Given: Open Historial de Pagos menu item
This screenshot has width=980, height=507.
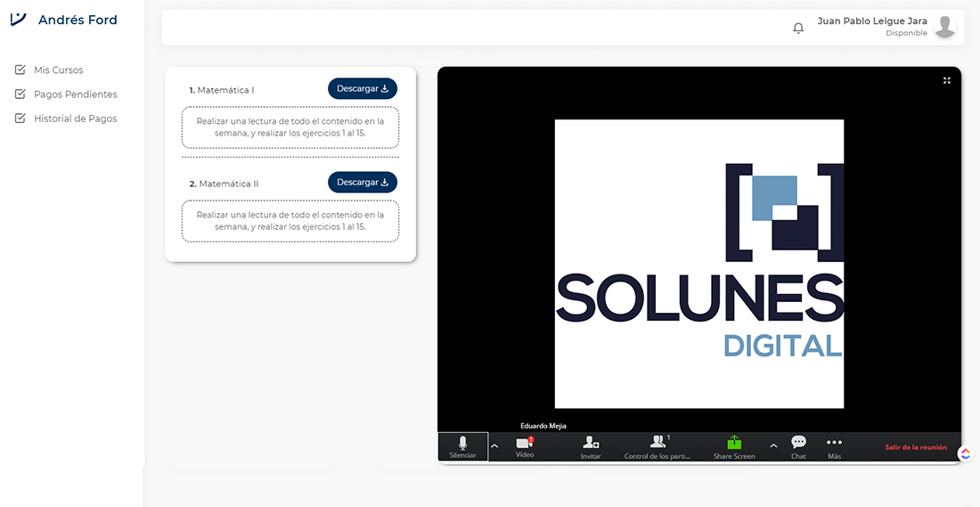Looking at the screenshot, I should 75,119.
